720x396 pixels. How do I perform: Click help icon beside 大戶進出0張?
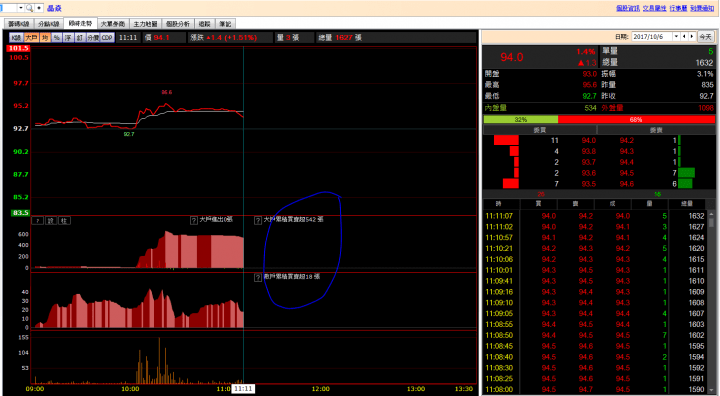[x=194, y=221]
